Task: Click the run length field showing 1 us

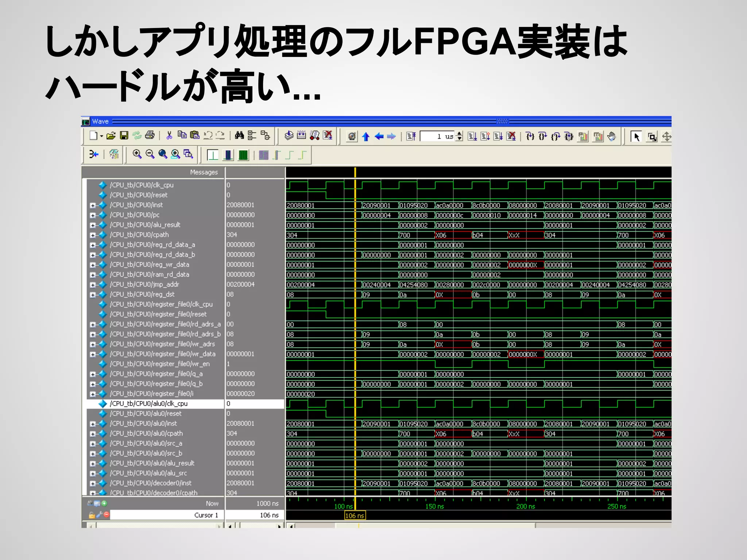Action: (x=438, y=137)
